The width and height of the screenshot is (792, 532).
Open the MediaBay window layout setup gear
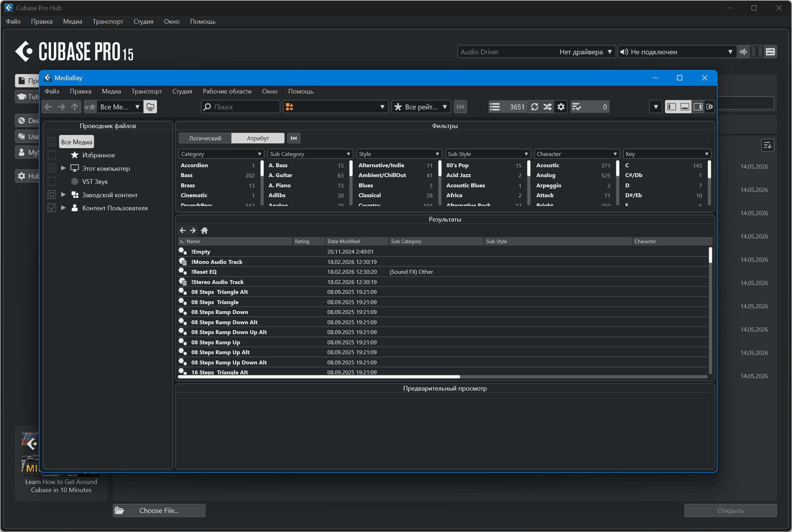click(x=710, y=107)
